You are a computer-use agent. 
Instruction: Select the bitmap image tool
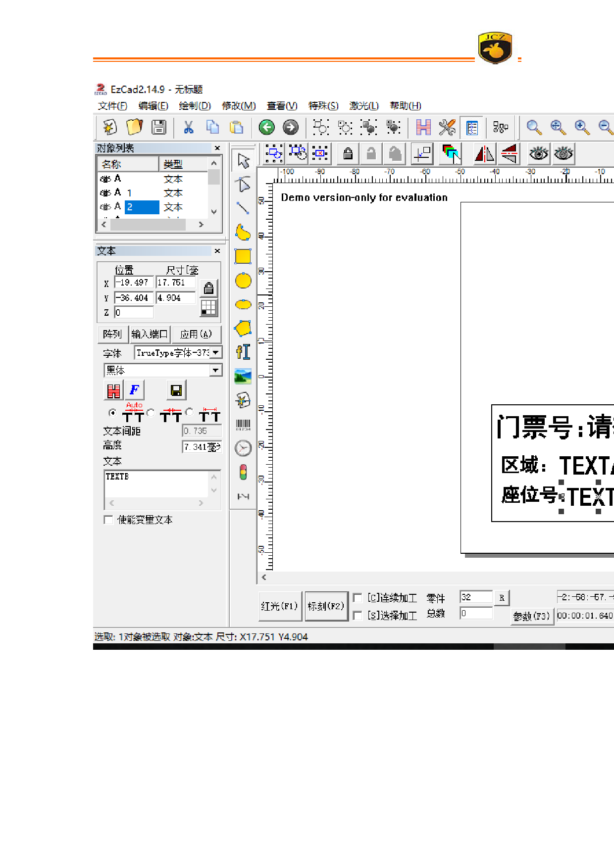(x=243, y=377)
